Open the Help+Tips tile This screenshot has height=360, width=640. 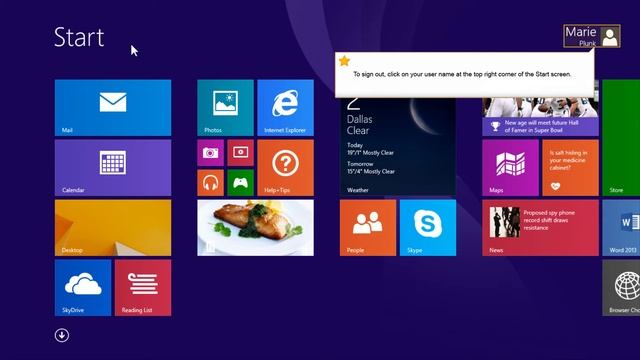pos(286,168)
